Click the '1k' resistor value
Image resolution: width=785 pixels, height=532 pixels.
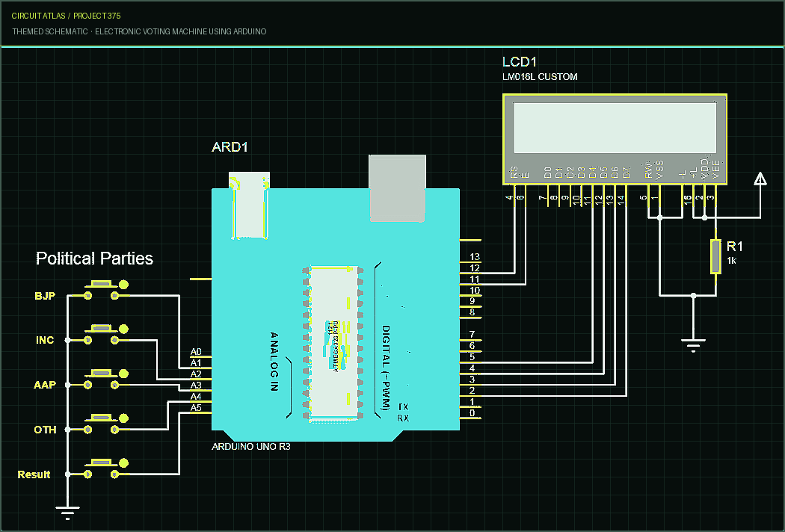point(731,261)
